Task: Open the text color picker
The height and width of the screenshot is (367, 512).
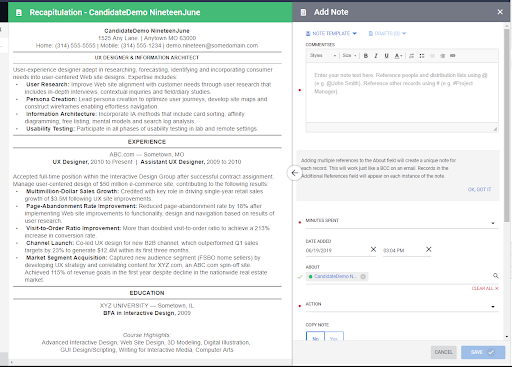Action: click(398, 56)
